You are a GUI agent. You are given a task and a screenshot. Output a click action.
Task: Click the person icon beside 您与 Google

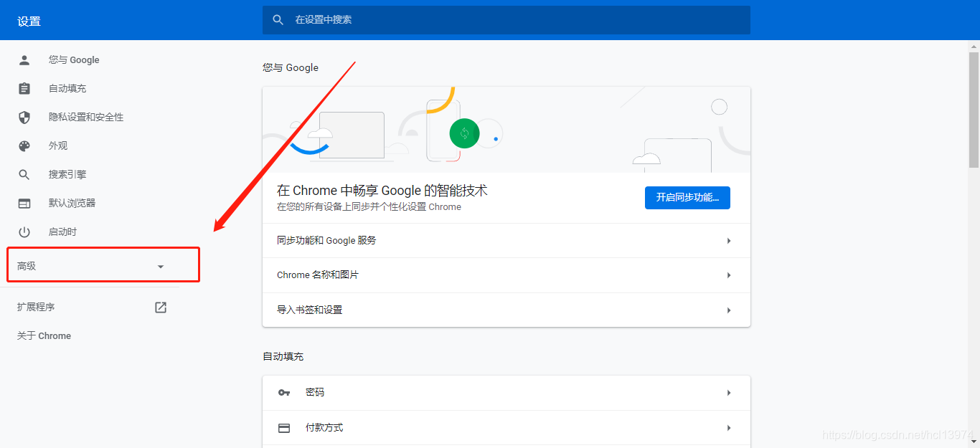[24, 59]
